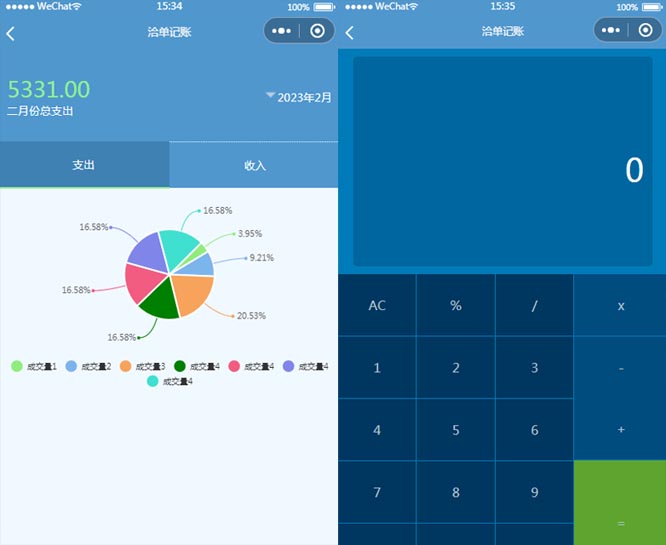Tap the close target icon on left screen

(317, 31)
